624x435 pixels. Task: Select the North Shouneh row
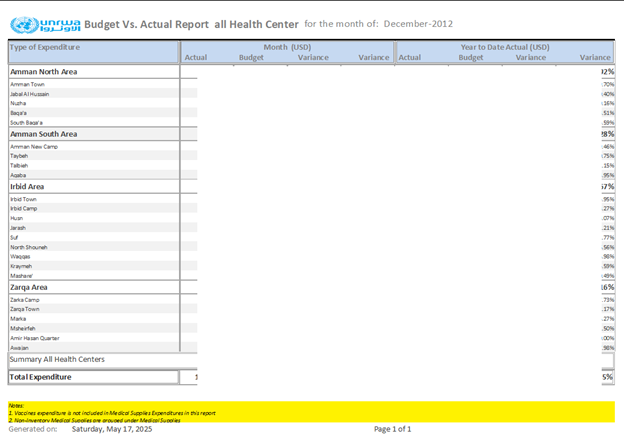29,247
